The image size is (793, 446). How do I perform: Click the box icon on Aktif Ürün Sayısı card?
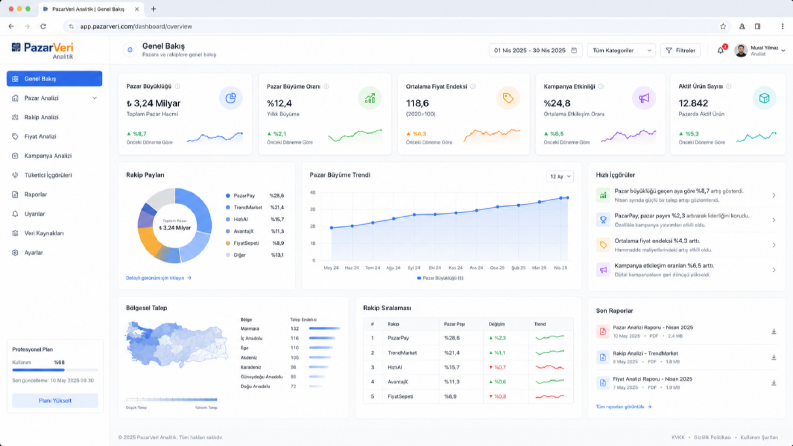point(764,98)
